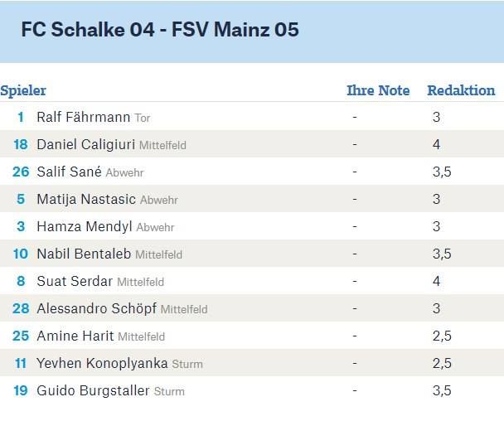
Task: Sort by the Redaktion column header
Action: point(461,90)
